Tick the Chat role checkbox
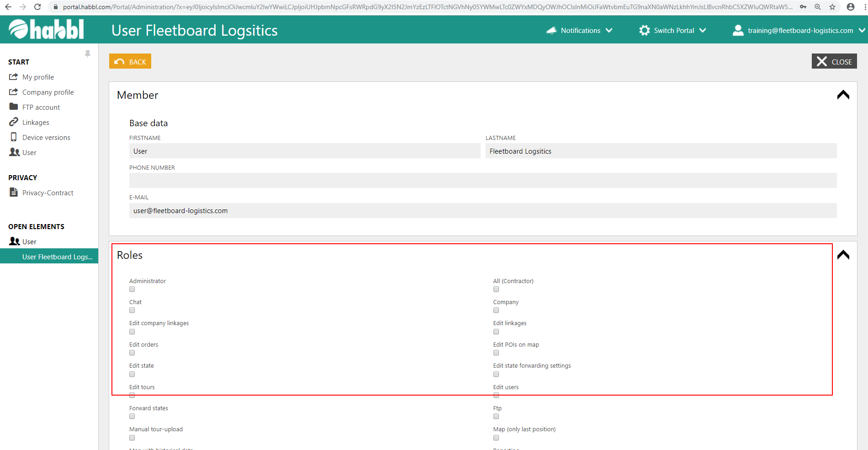This screenshot has width=868, height=450. click(x=132, y=310)
